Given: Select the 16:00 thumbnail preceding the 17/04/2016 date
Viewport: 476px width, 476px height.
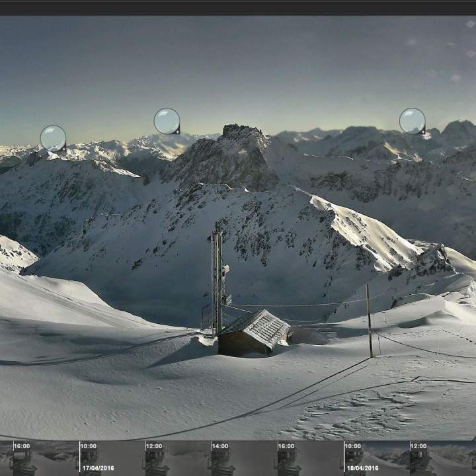Looking at the screenshot, I should click(x=46, y=458).
